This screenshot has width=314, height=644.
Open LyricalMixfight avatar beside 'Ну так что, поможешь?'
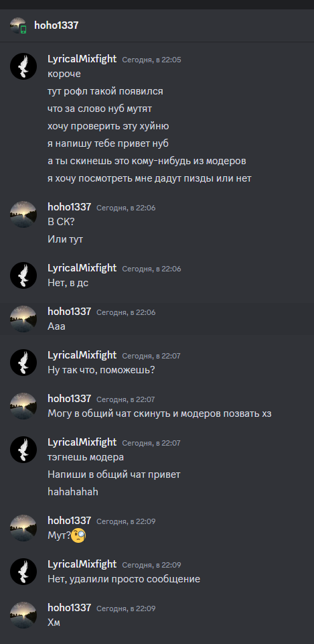tap(23, 363)
